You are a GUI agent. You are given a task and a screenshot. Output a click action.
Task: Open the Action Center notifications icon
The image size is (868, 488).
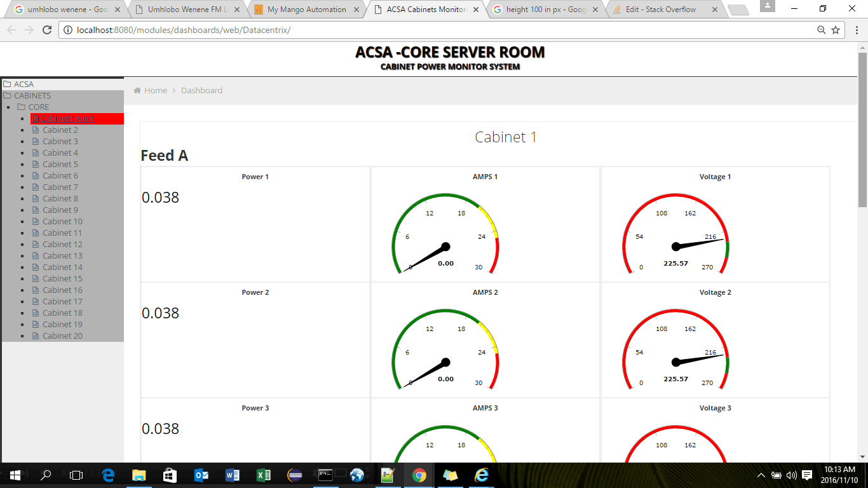807,475
